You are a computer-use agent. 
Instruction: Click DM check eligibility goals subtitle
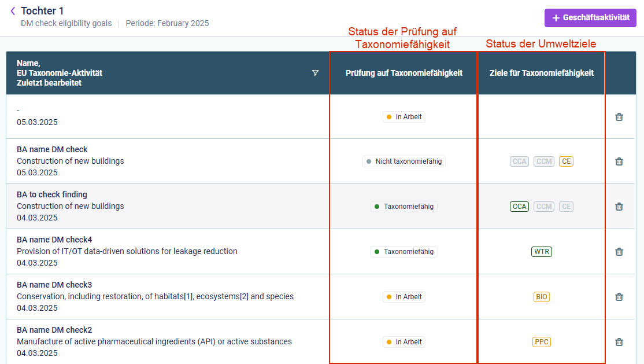point(66,24)
